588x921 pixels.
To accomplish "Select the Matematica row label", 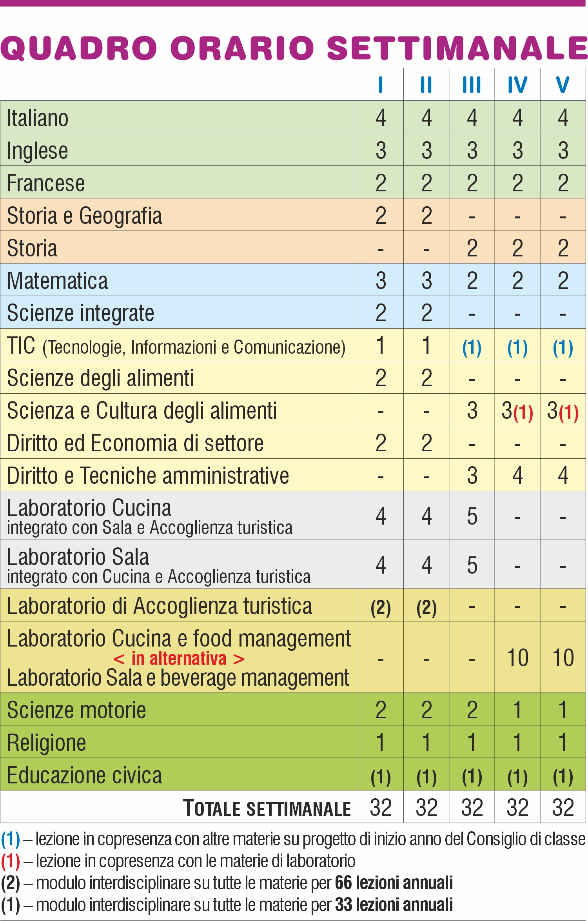I will [57, 281].
